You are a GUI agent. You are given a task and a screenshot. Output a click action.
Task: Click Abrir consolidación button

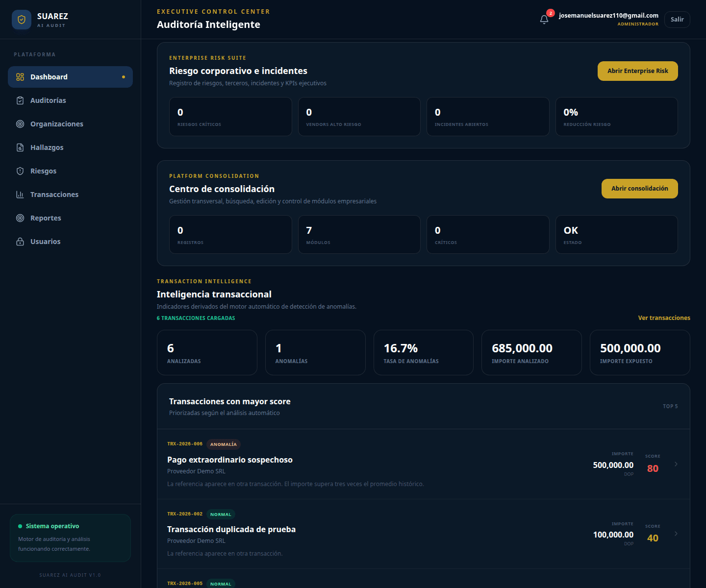coord(640,189)
